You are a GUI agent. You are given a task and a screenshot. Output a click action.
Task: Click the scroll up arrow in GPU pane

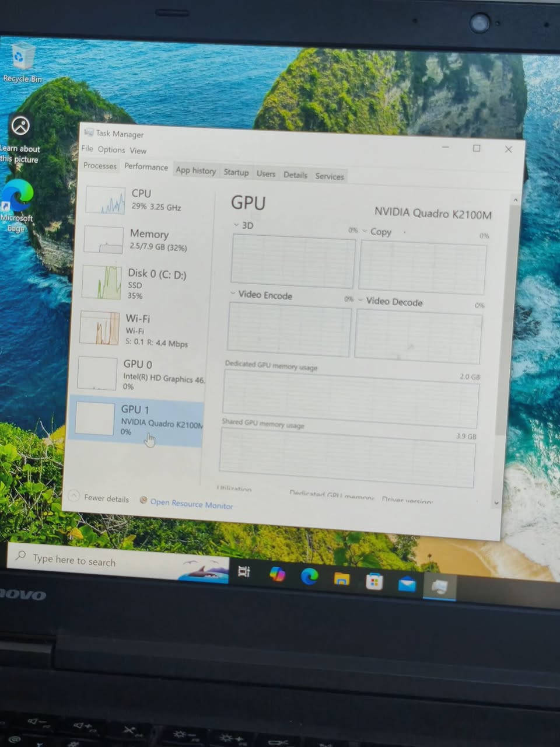tap(515, 200)
